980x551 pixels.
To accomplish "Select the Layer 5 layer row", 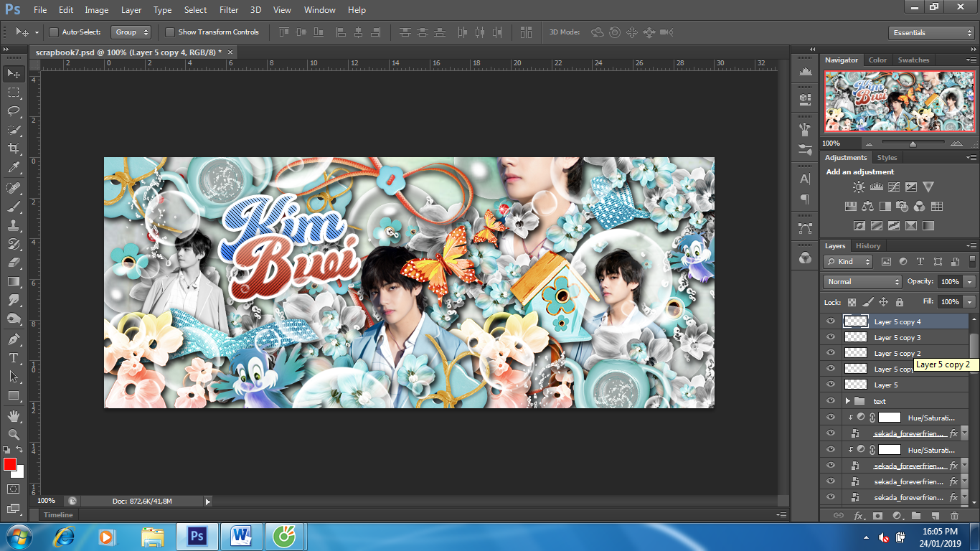I will coord(886,385).
